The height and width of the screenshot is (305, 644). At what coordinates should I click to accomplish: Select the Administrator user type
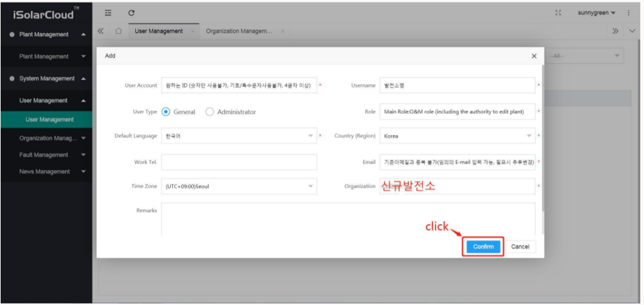tap(210, 112)
